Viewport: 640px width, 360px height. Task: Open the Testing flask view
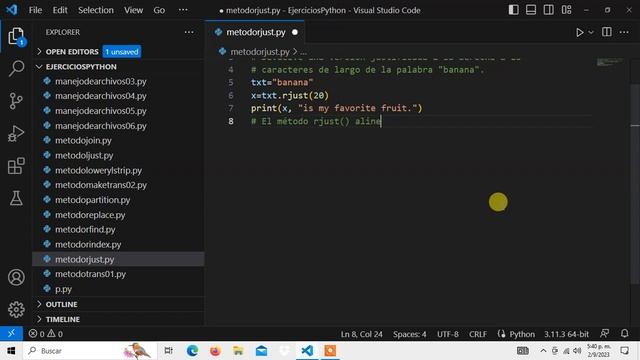[x=16, y=198]
